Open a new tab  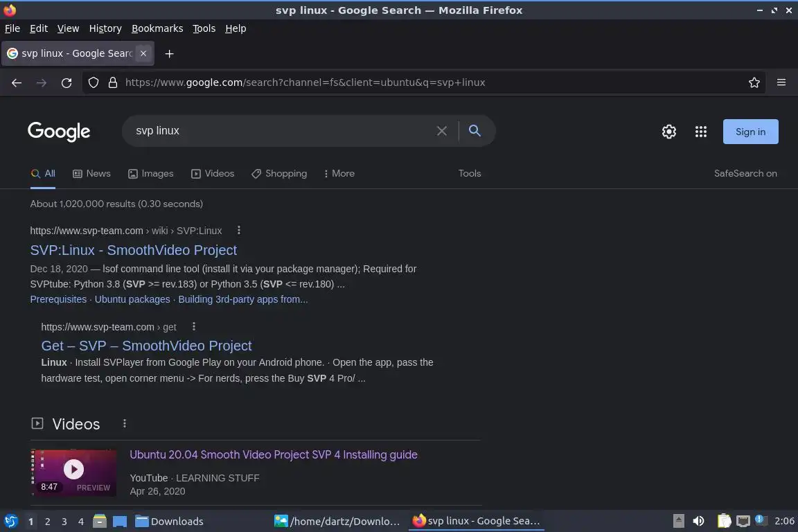(170, 54)
